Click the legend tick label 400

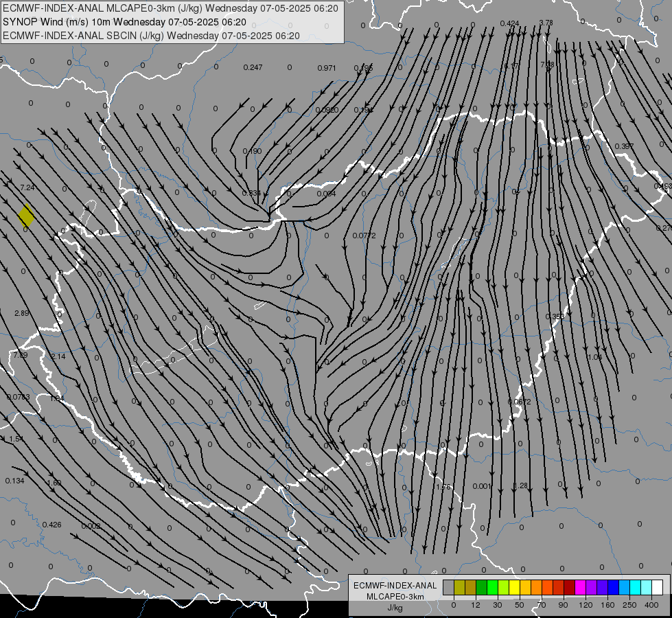pyautogui.click(x=651, y=605)
